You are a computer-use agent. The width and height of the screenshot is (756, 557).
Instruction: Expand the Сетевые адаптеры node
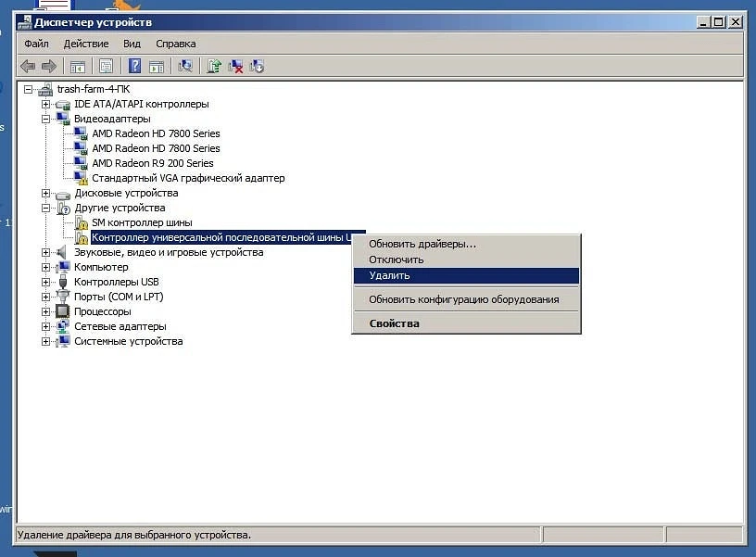click(45, 326)
